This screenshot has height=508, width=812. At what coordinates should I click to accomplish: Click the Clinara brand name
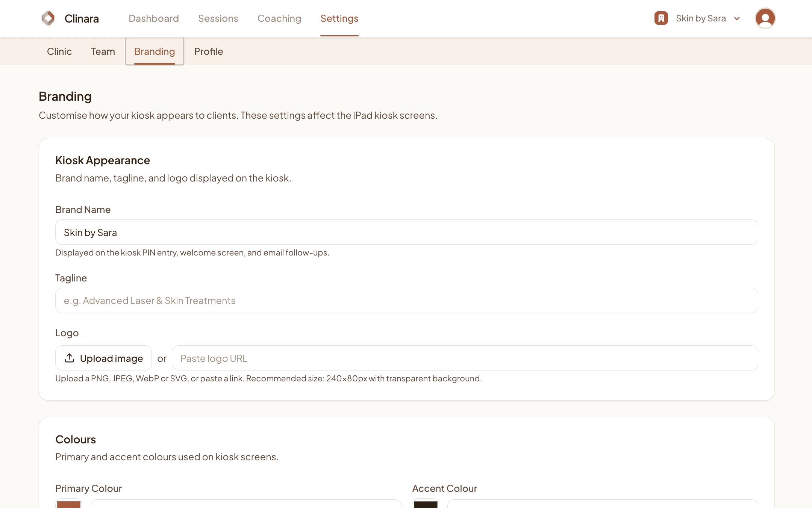tap(82, 18)
